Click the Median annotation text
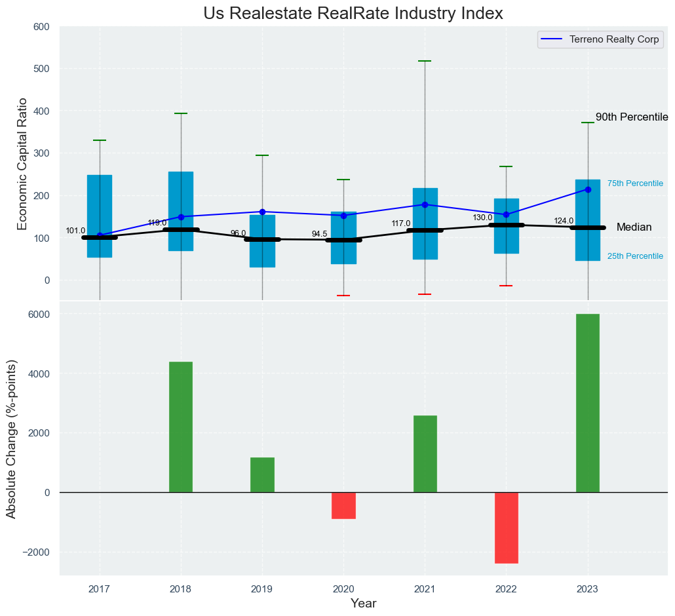Viewport: 675px width, 616px height. tap(634, 227)
